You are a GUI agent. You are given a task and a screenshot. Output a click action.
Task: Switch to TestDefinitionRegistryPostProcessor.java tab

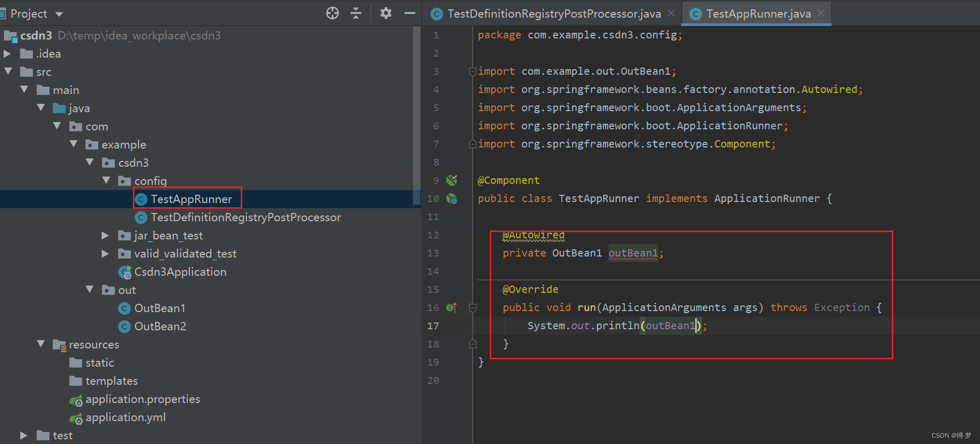554,14
